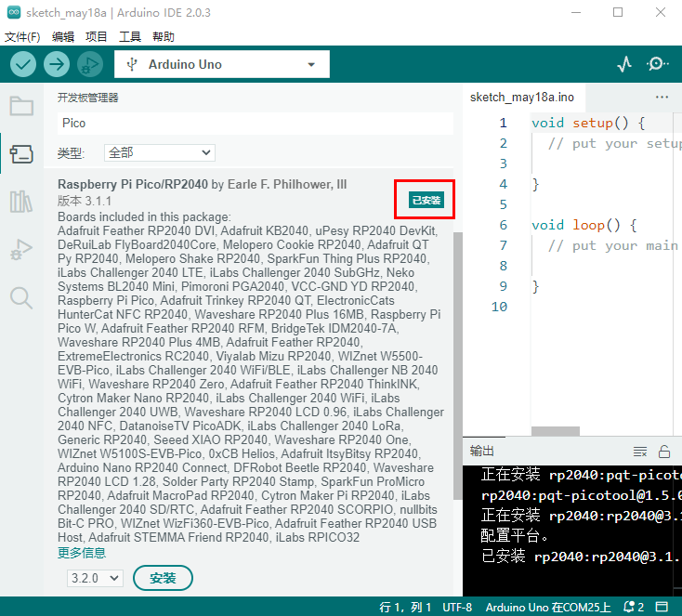Screen dimensions: 682x616
Task: Open the 类型 filter dropdown showing 全部
Action: pyautogui.click(x=160, y=152)
